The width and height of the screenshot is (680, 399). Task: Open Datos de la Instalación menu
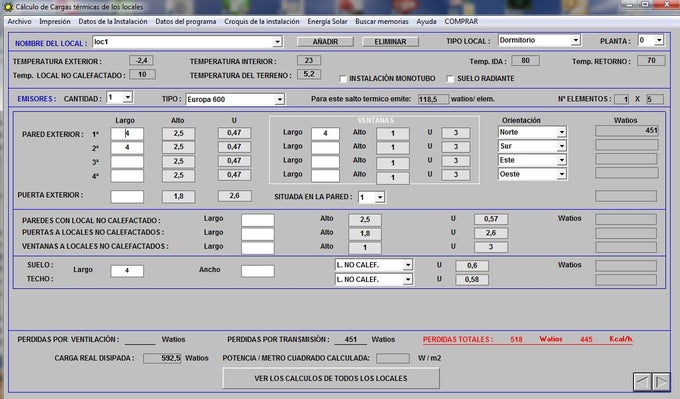pos(113,21)
